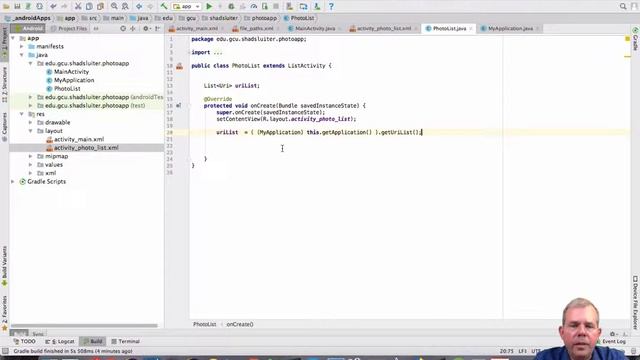Click the Cut scissors icon
Viewport: 640px width, 360px height.
point(78,7)
